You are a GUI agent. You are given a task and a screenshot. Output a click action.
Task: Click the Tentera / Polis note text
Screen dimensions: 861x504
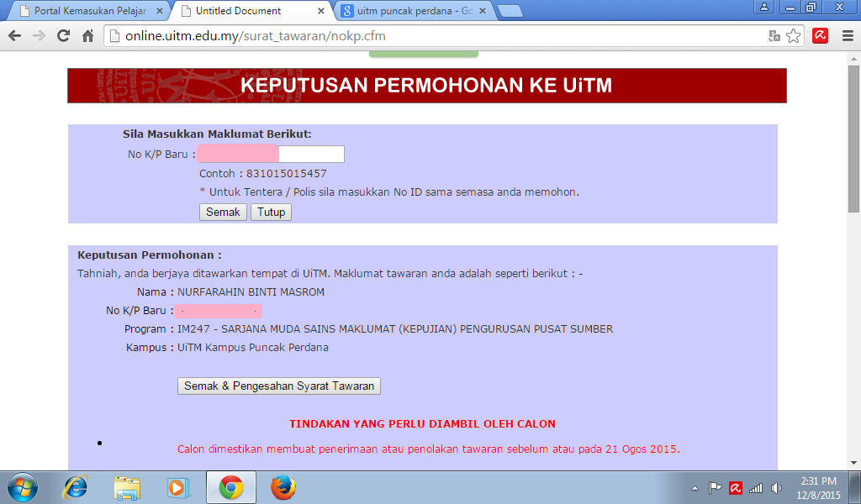(x=389, y=192)
